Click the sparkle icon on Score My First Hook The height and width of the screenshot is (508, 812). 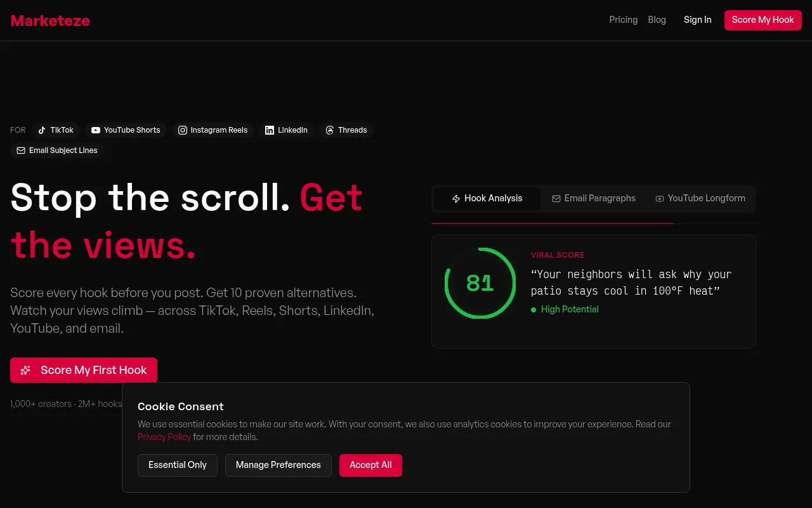pyautogui.click(x=25, y=370)
